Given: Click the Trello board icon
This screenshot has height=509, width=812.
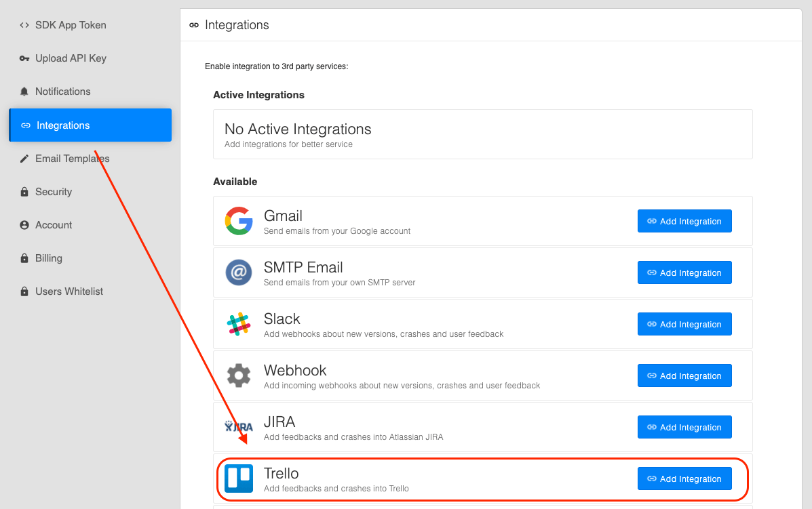Looking at the screenshot, I should [239, 479].
